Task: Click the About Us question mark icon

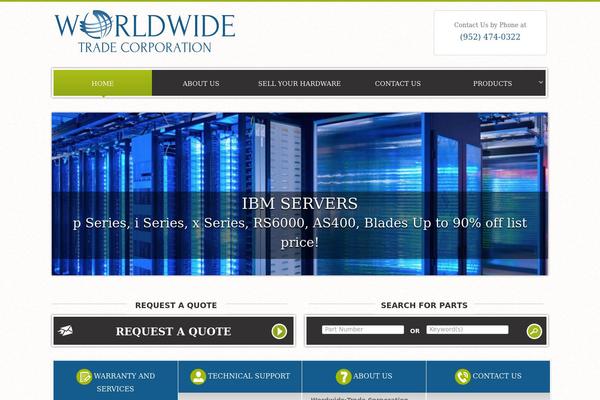Action: 344,377
